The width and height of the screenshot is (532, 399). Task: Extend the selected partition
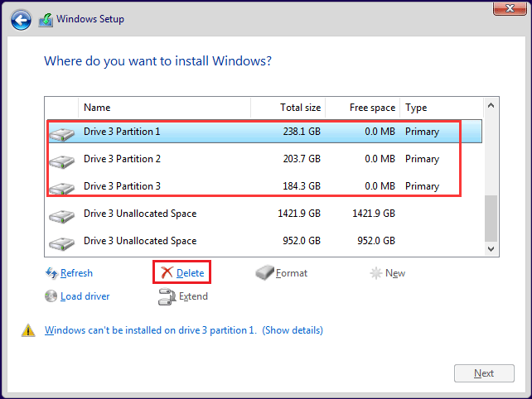(x=193, y=296)
